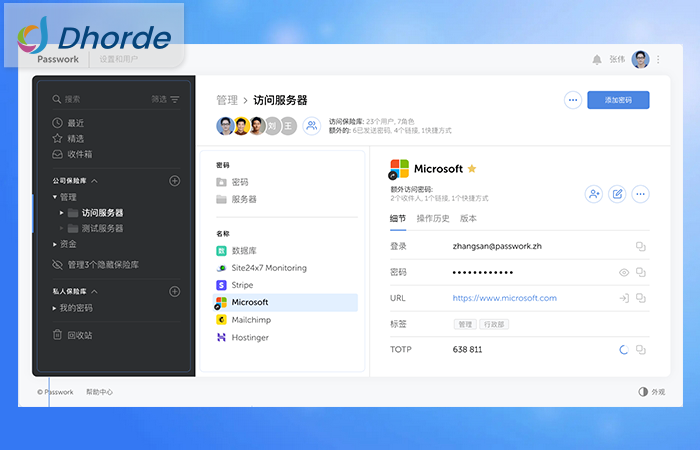The height and width of the screenshot is (450, 700).
Task: Open 回收站 trash bin
Action: [x=72, y=335]
